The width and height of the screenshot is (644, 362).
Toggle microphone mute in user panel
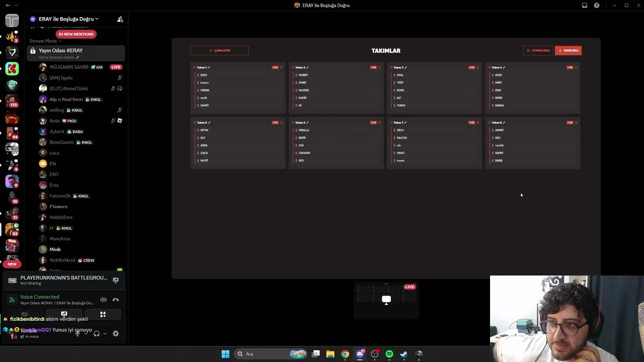[77, 333]
